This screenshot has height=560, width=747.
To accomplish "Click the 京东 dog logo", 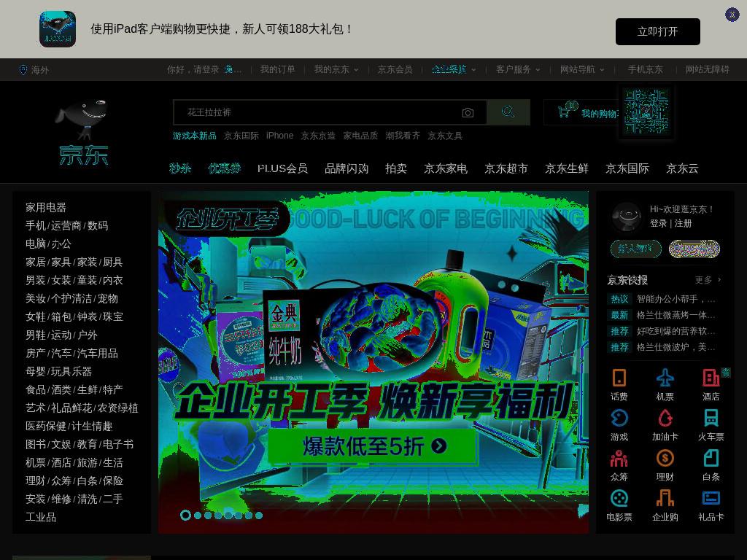I will point(83,133).
